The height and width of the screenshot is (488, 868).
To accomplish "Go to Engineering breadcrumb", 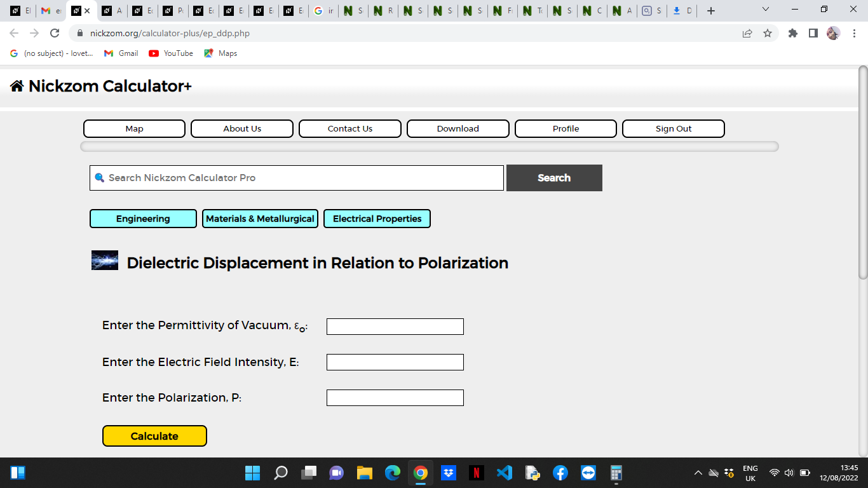I will [x=143, y=219].
